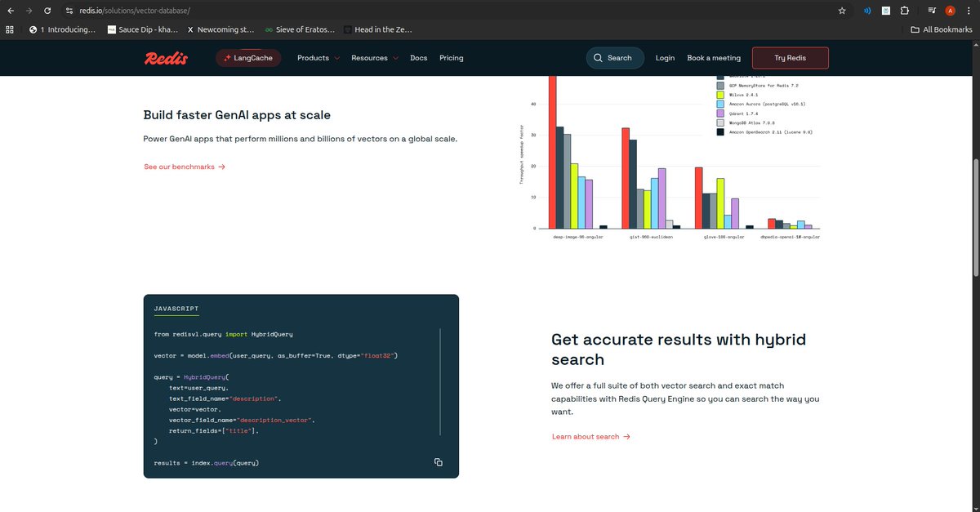Image resolution: width=980 pixels, height=512 pixels.
Task: Click the MongoDB Atlas 7.0.8 legend swatch
Action: (x=720, y=122)
